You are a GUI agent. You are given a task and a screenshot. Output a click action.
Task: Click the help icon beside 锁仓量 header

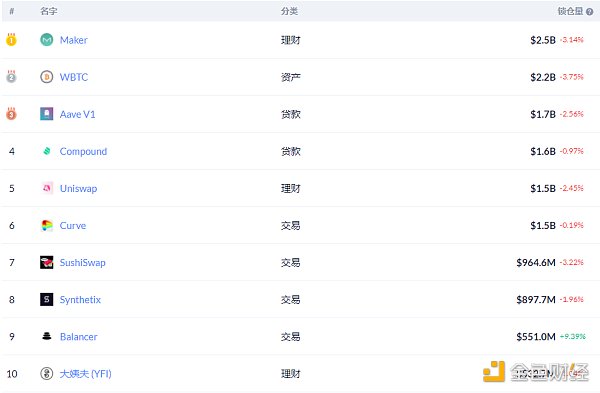[590, 12]
